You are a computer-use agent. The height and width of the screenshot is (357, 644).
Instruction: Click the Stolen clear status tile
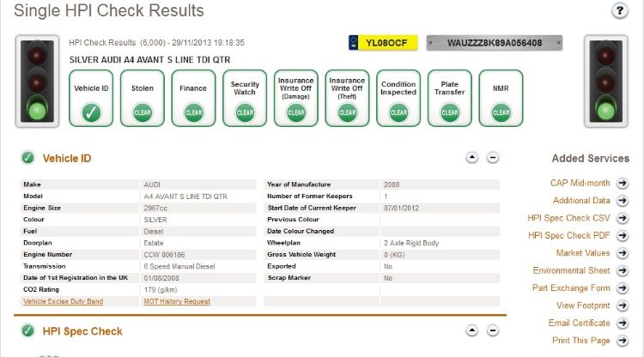(143, 98)
